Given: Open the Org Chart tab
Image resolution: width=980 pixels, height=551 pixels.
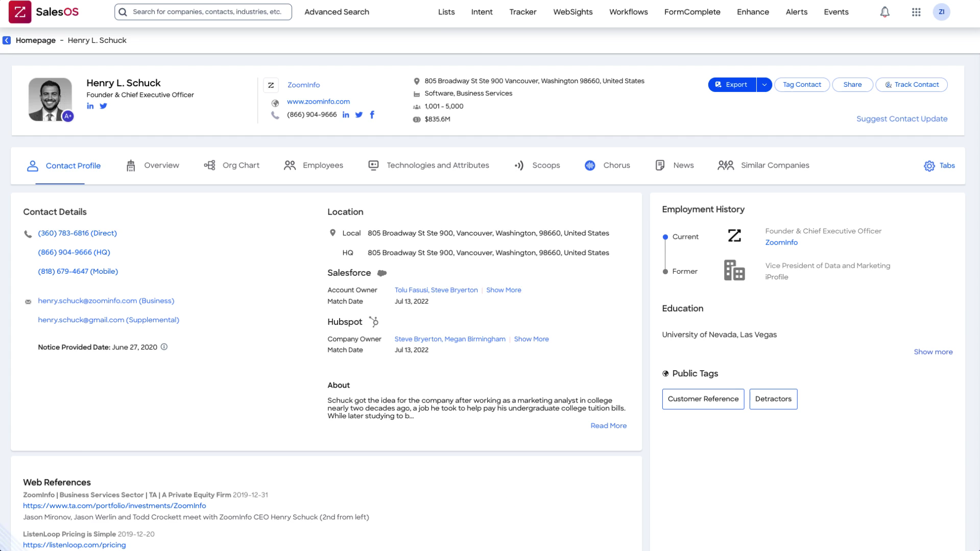Looking at the screenshot, I should point(232,165).
